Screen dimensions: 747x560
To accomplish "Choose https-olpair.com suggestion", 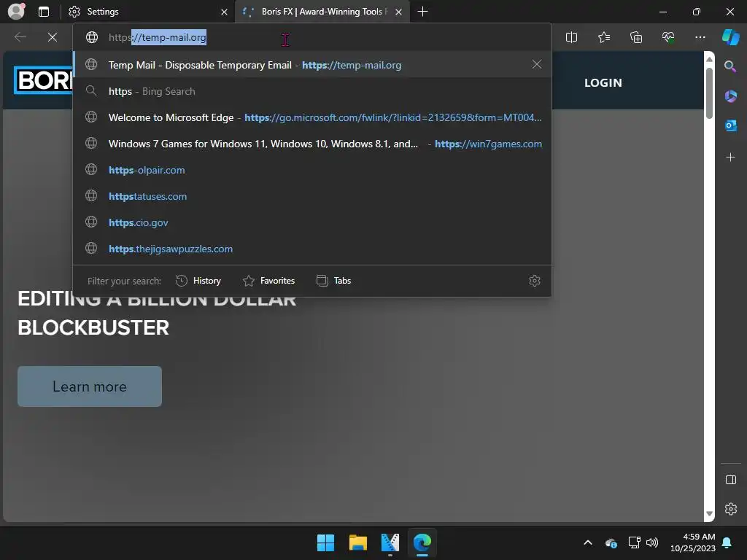I will tap(312, 169).
